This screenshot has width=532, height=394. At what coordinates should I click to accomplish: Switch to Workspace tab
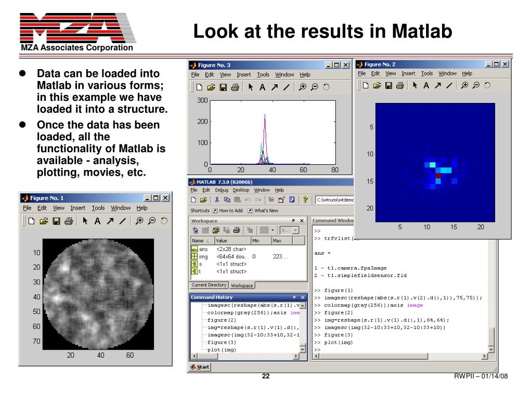pos(242,285)
